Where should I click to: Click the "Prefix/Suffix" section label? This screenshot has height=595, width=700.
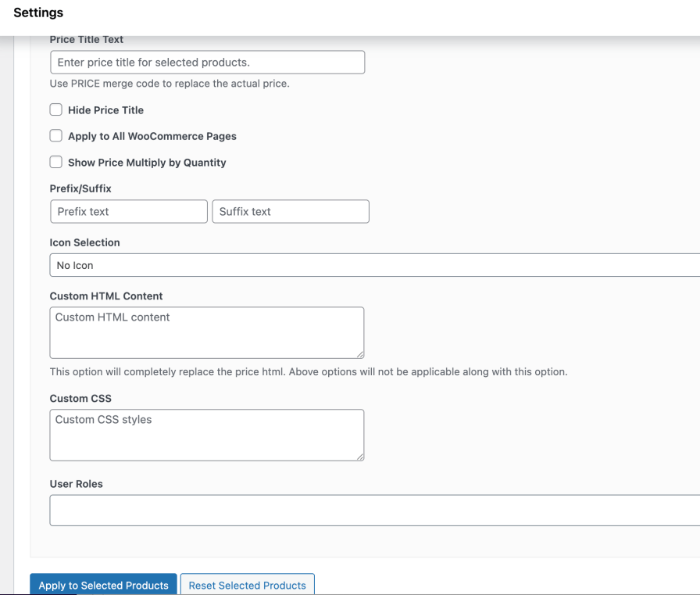coord(80,188)
